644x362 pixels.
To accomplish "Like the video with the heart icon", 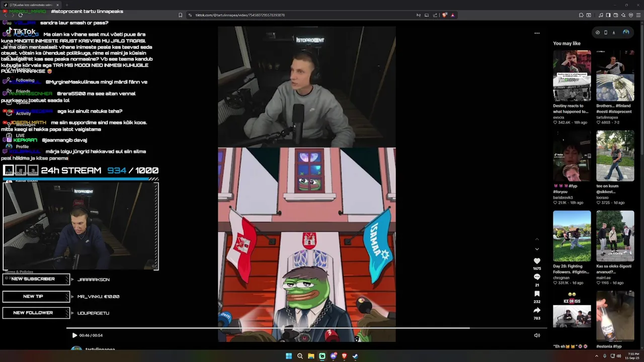I will tap(537, 261).
